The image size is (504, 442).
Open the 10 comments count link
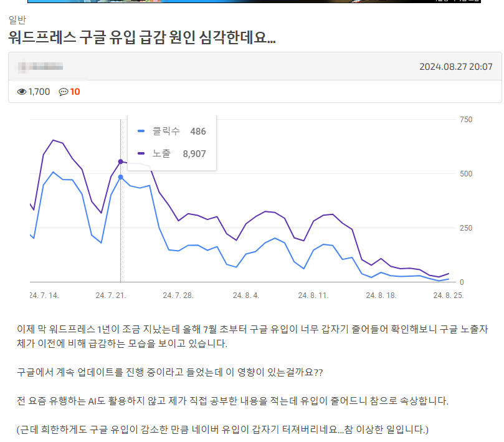75,92
